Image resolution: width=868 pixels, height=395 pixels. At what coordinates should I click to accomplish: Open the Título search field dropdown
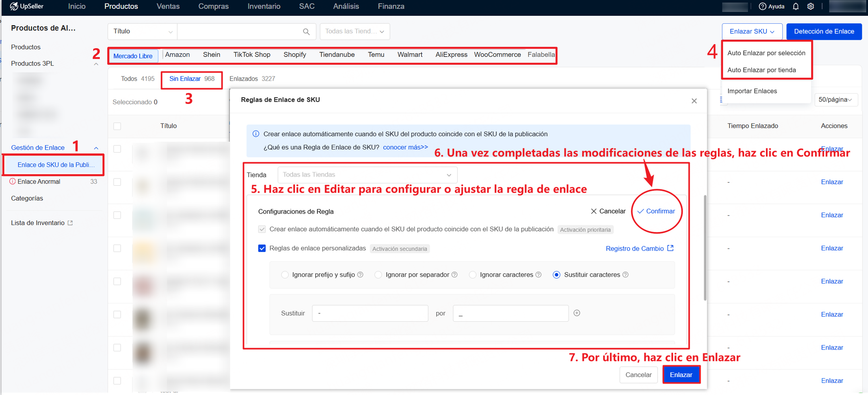tap(142, 32)
